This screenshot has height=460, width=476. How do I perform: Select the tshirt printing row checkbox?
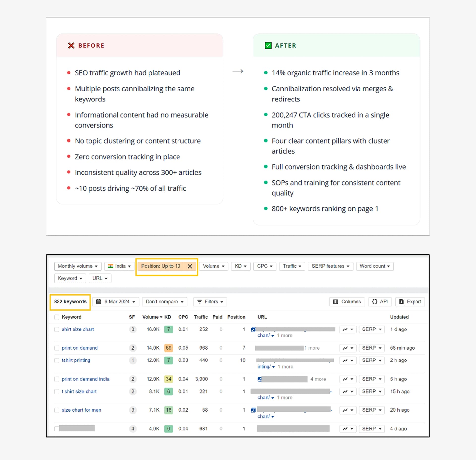pyautogui.click(x=57, y=360)
